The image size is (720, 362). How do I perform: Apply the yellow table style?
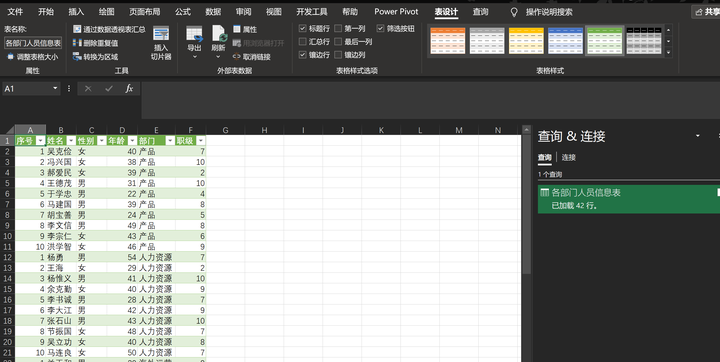coord(526,41)
